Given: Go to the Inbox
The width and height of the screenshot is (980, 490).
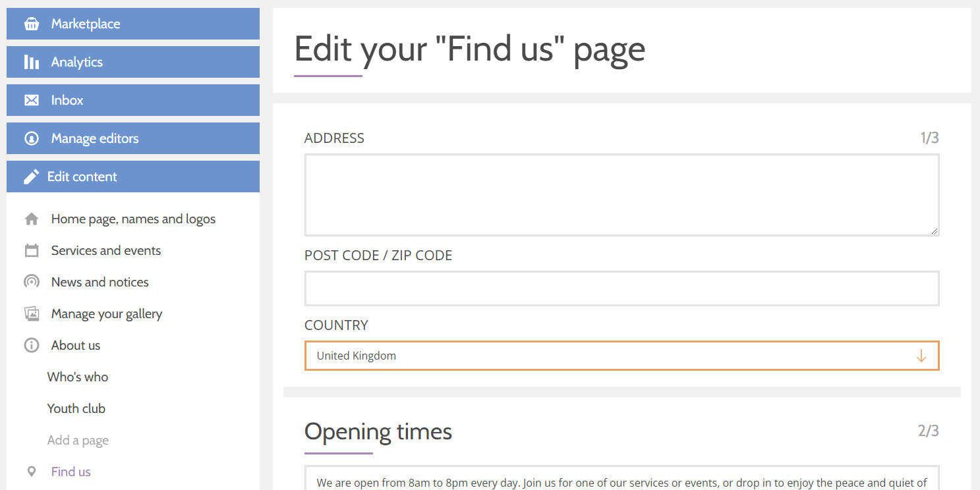Looking at the screenshot, I should point(133,100).
